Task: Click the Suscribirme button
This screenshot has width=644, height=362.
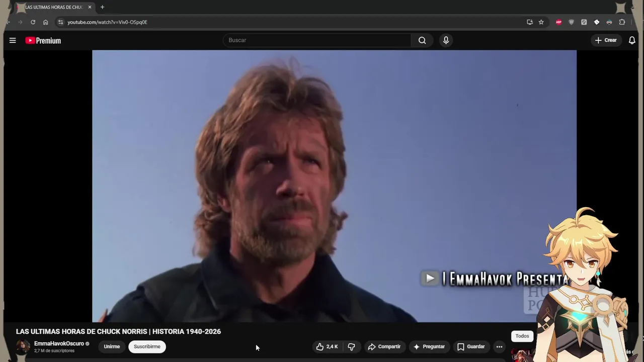Action: [x=147, y=346]
